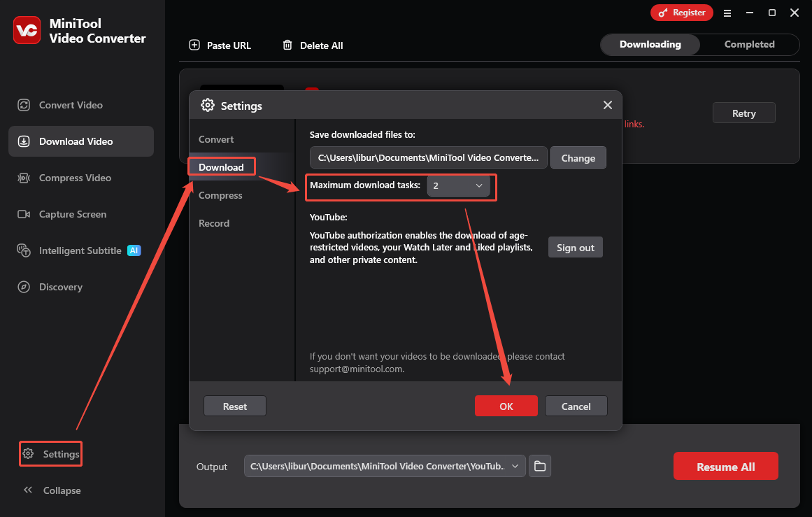Open the Maximum download tasks dropdown

pos(460,186)
